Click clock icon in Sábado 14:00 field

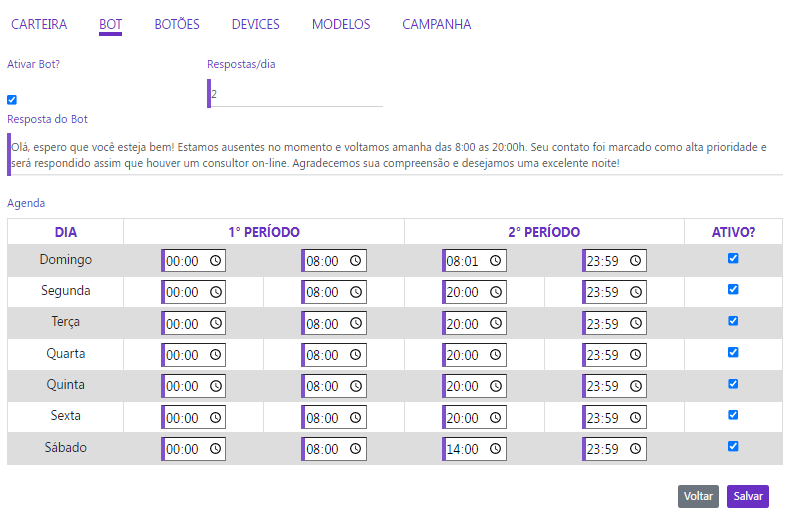pyautogui.click(x=496, y=448)
